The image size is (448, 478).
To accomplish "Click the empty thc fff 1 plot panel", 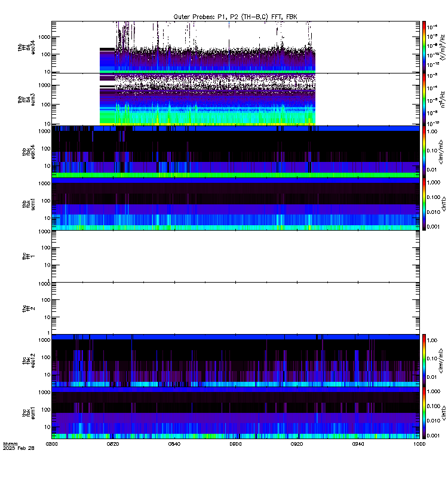I will tap(235, 256).
